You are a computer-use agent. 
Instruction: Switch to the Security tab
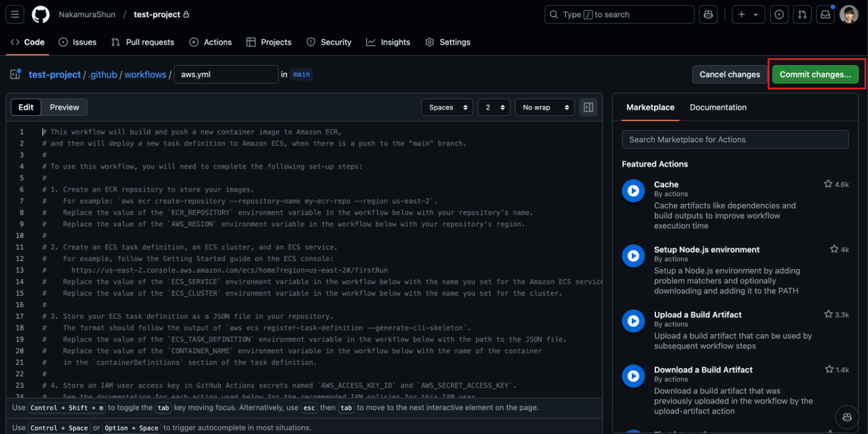tap(329, 42)
